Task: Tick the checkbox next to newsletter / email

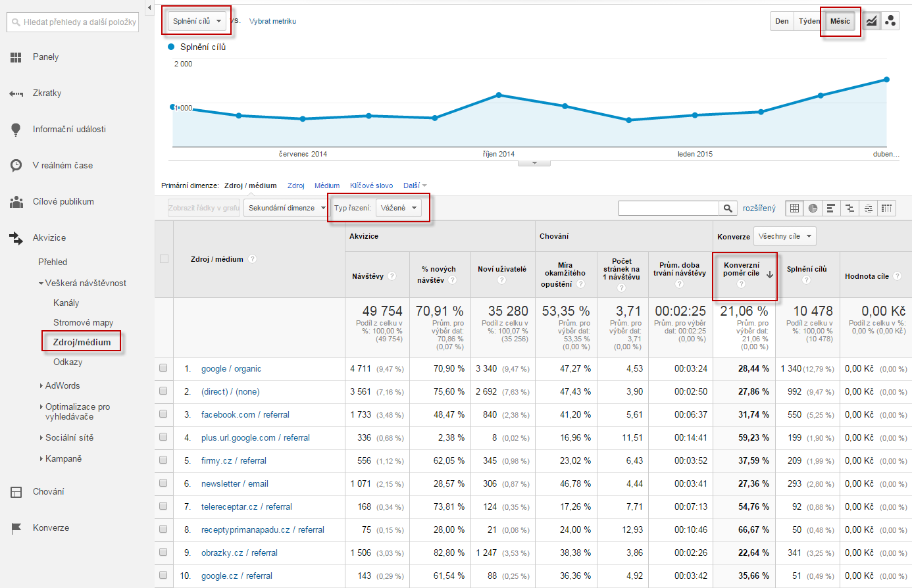Action: [163, 484]
